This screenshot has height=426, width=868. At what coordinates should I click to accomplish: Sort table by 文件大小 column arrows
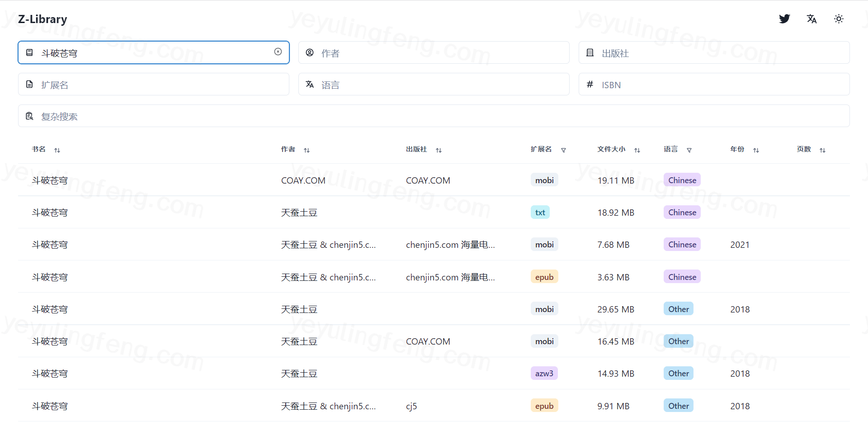tap(637, 150)
